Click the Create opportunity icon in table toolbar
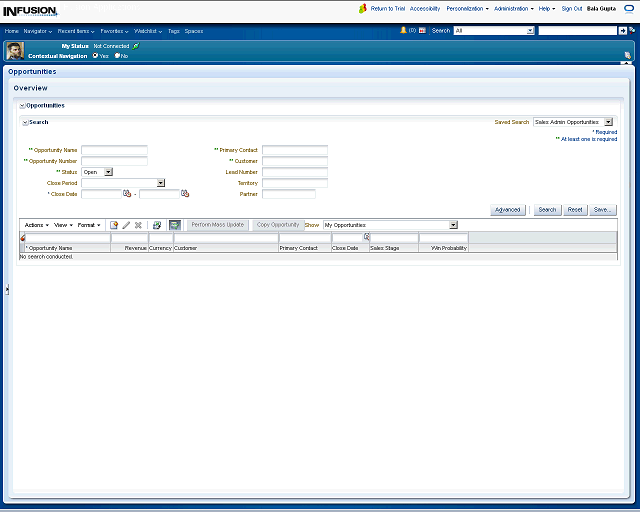Screen dimensions: 640x512 (x=114, y=225)
